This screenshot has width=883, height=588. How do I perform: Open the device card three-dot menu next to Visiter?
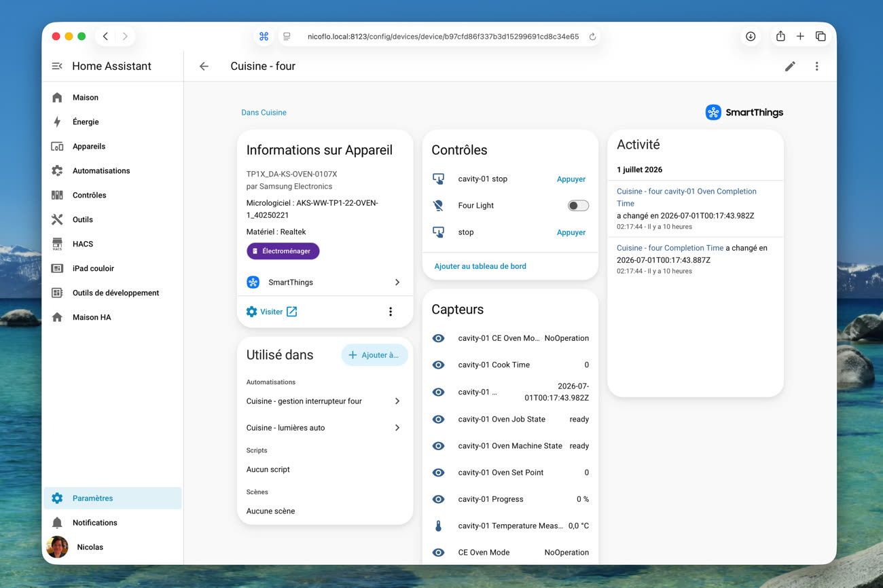390,312
